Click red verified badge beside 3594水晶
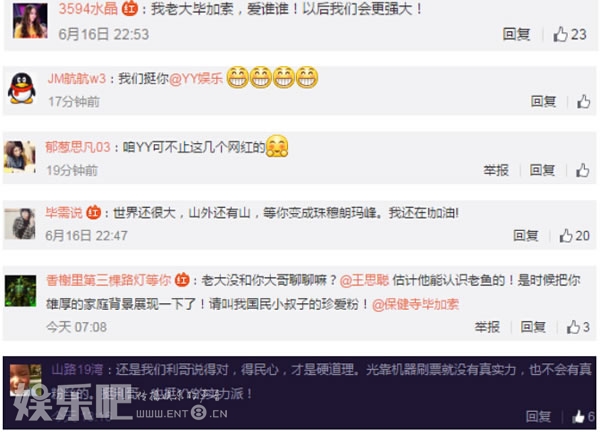The width and height of the screenshot is (600, 435). [130, 8]
